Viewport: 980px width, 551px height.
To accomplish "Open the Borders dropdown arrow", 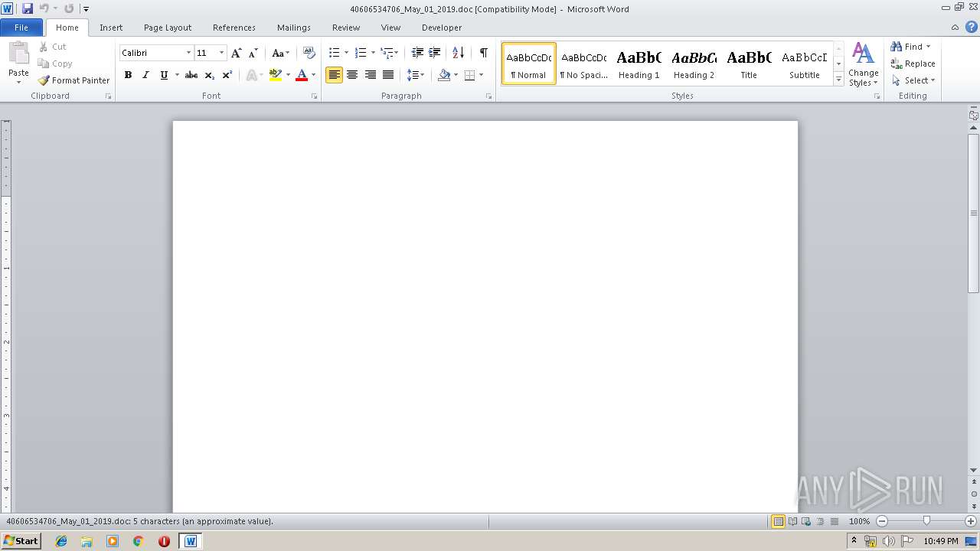I will click(x=481, y=75).
